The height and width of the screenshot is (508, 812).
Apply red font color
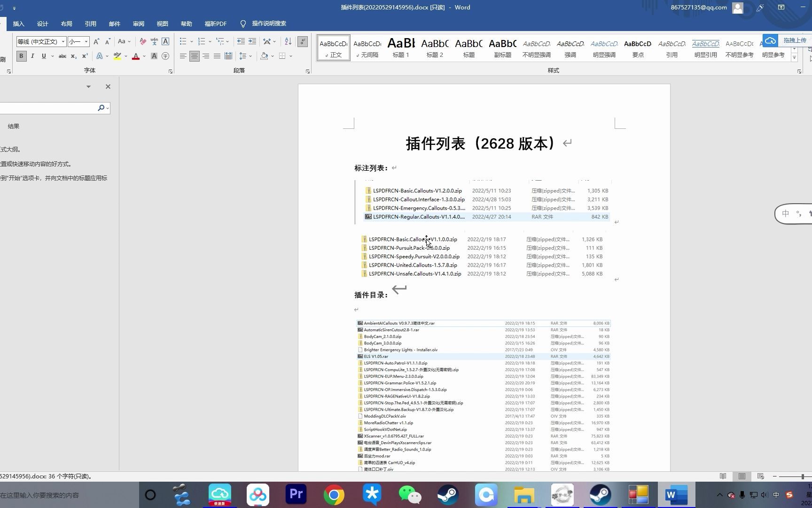pos(136,56)
